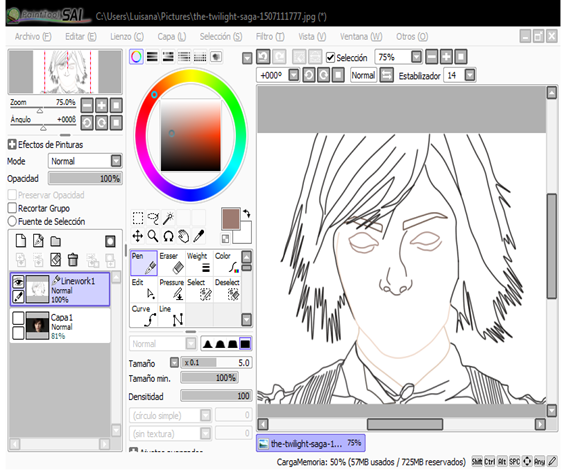Image resolution: width=566 pixels, height=476 pixels.
Task: Zoom out using navigator minus button
Action: point(87,106)
